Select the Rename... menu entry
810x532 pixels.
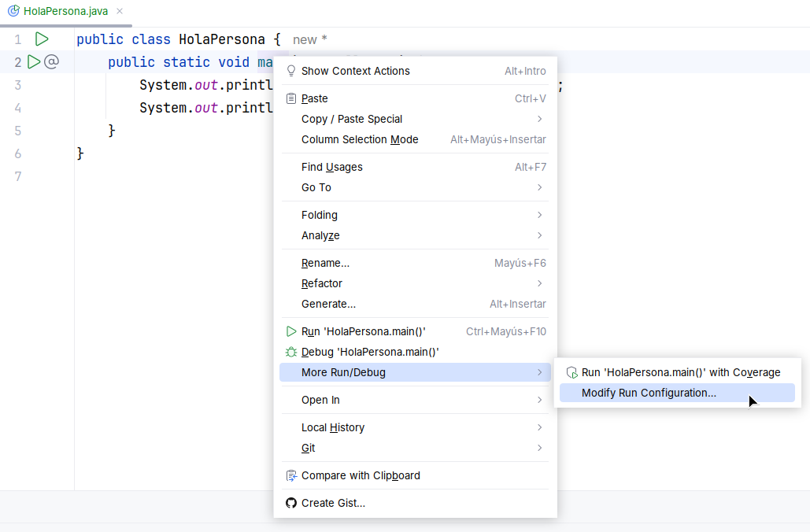click(x=325, y=263)
